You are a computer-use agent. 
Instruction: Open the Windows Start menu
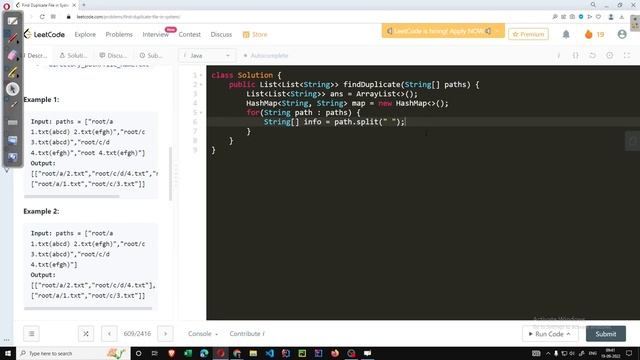(x=8, y=353)
